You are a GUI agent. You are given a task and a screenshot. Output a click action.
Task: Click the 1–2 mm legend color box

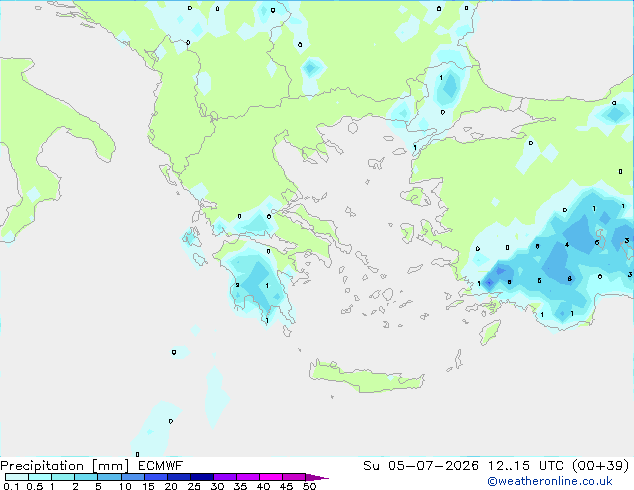63,477
